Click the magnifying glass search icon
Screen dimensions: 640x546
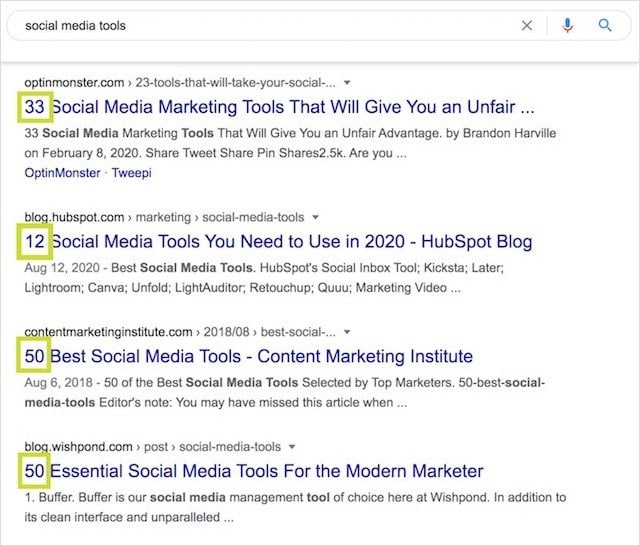tap(605, 26)
